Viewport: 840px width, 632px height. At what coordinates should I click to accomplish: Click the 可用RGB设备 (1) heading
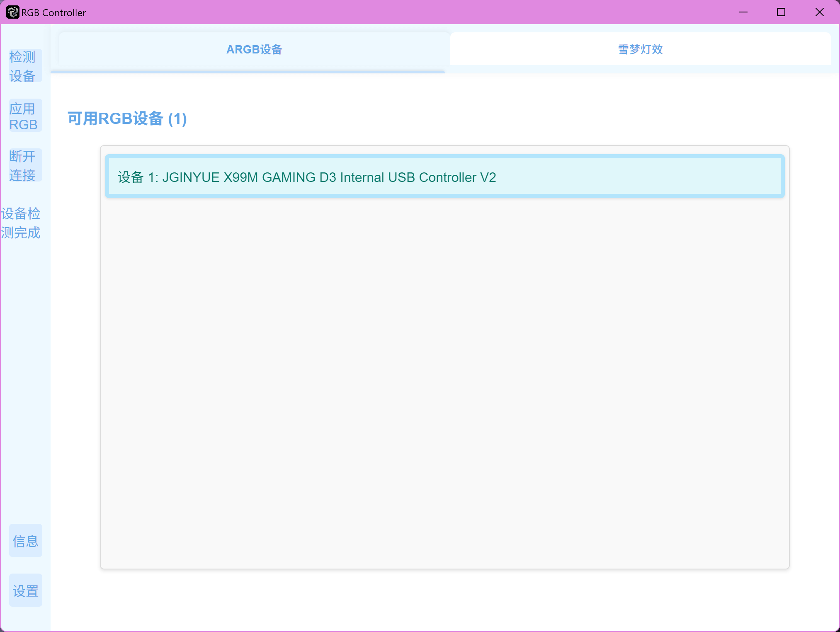click(x=127, y=119)
